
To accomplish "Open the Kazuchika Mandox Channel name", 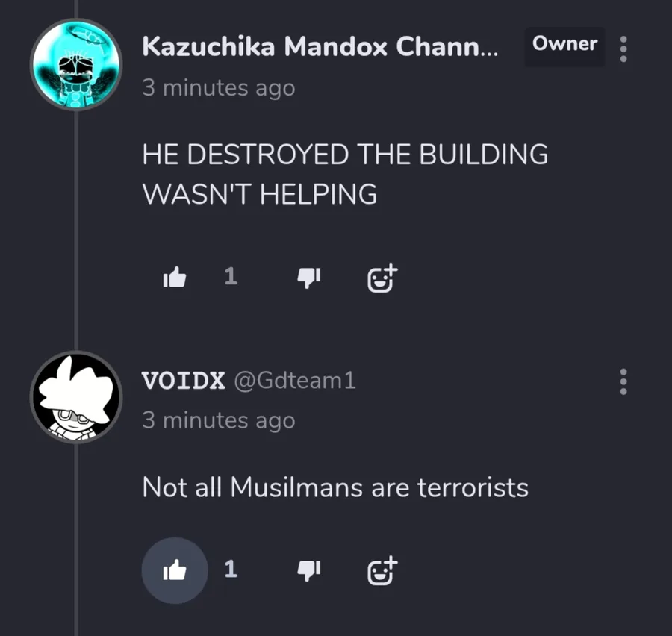I will point(320,46).
